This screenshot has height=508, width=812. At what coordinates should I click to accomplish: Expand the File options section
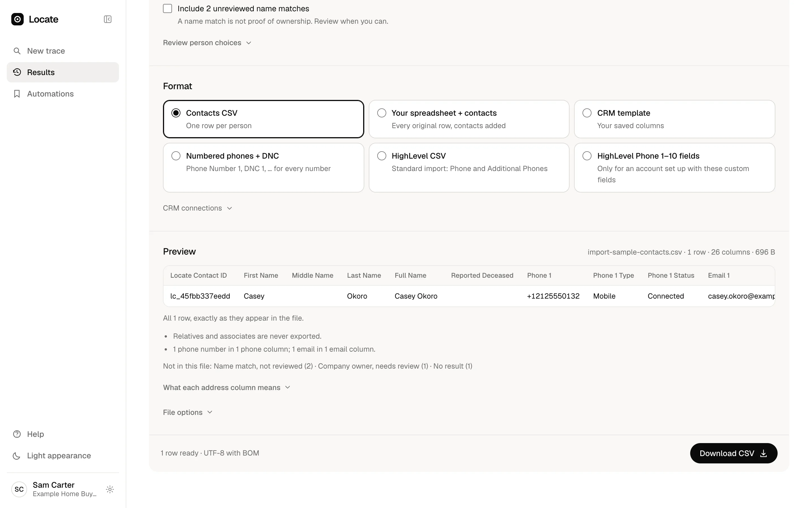point(187,412)
